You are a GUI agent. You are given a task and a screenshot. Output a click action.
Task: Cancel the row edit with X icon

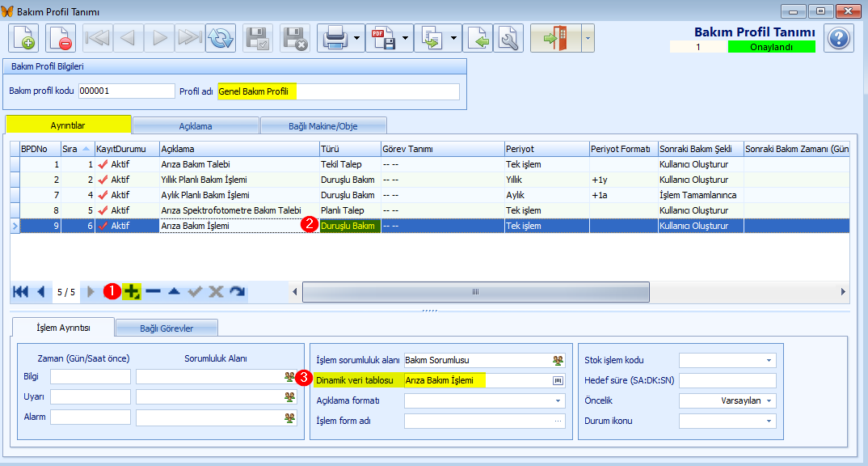216,291
